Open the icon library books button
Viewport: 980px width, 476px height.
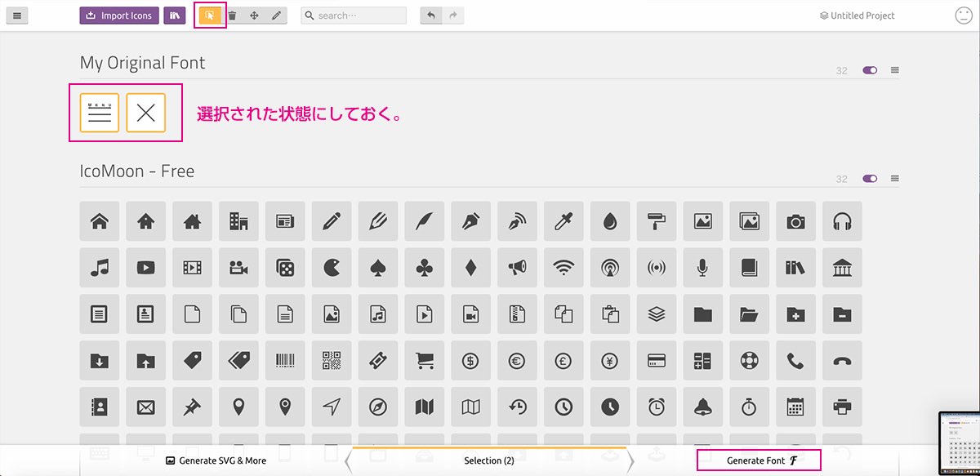[174, 16]
